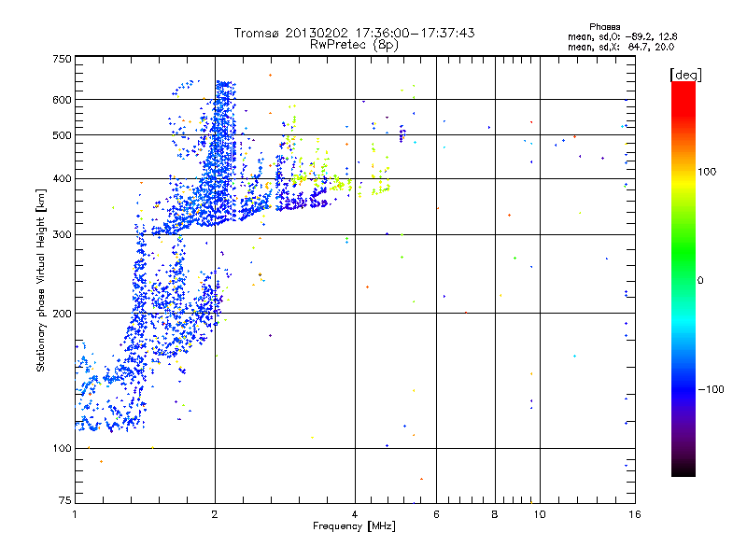Select the 'Phases' header text
Image resolution: width=747 pixels, height=560 pixels.
point(604,27)
